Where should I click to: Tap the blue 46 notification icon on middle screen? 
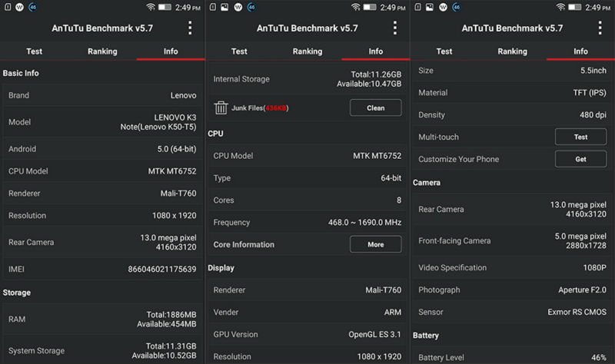tap(252, 7)
